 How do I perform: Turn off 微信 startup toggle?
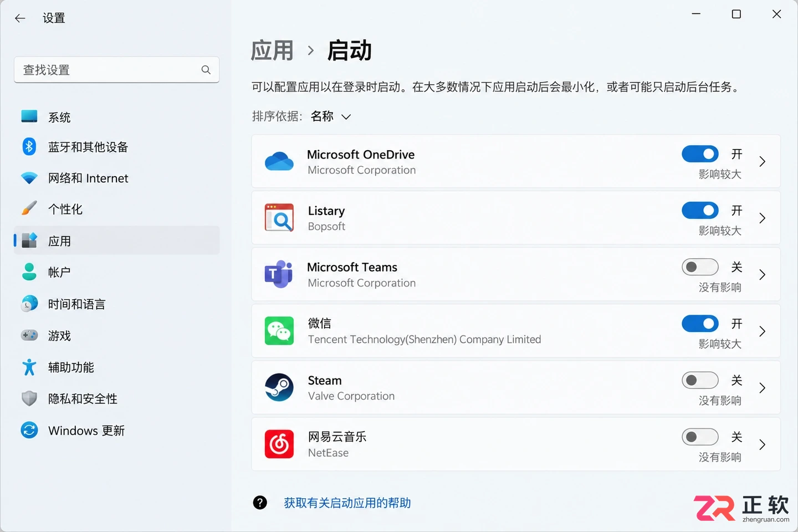point(700,324)
